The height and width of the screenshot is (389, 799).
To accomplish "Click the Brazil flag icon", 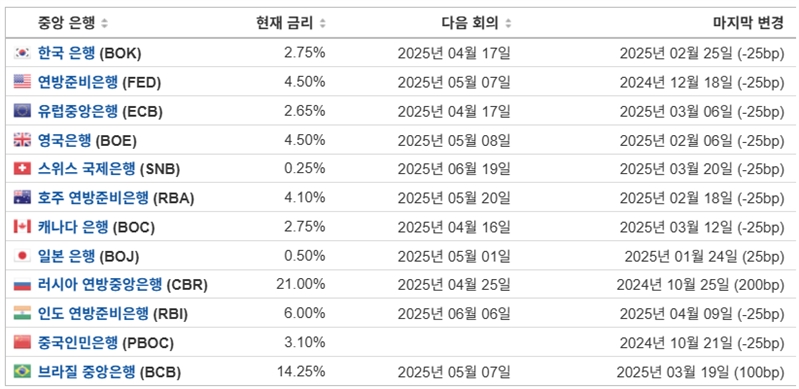I will 22,372.
